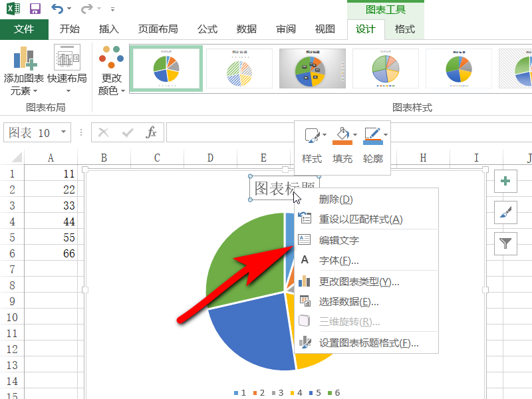Apply the fifth pie chart style
532x399 pixels.
(x=459, y=68)
